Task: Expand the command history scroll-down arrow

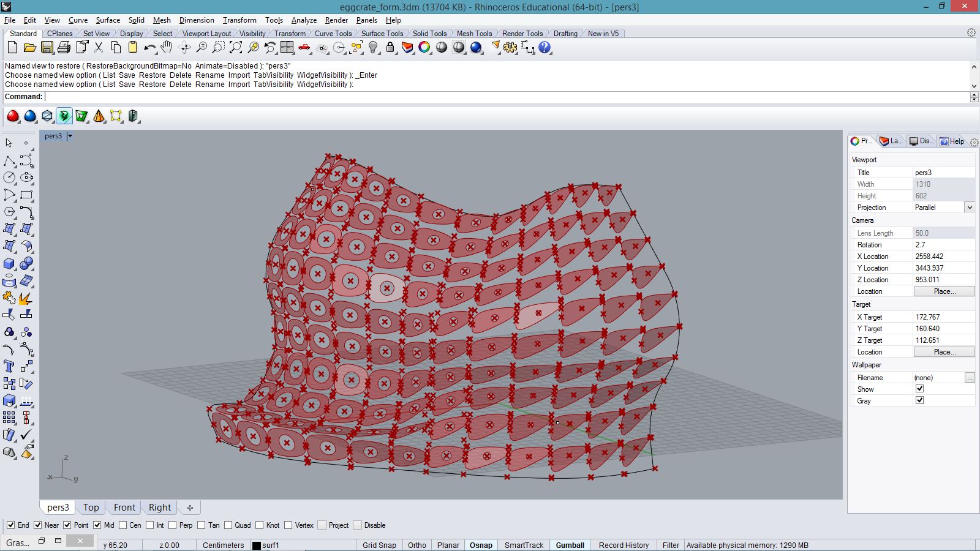Action: [x=974, y=86]
